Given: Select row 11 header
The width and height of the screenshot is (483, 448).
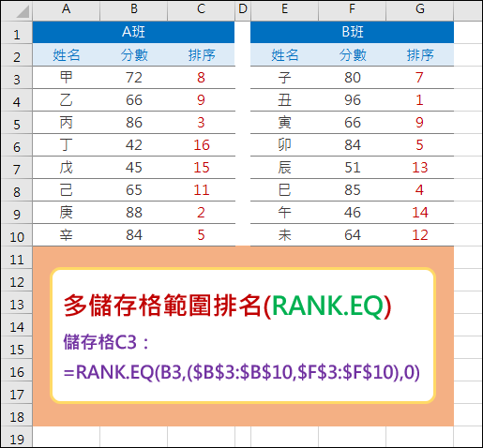Looking at the screenshot, I should 17,258.
